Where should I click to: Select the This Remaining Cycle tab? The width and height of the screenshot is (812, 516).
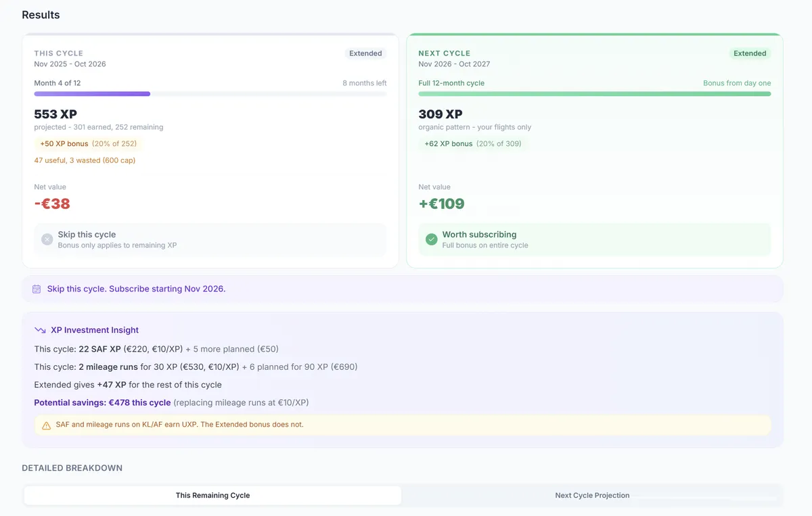pyautogui.click(x=212, y=495)
